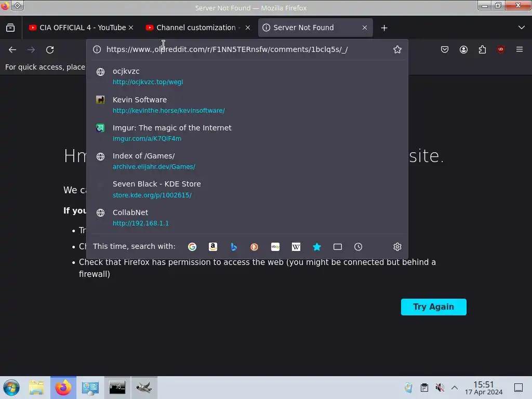Open Firefox View tab list icon
Image resolution: width=532 pixels, height=399 pixels.
pyautogui.click(x=10, y=28)
